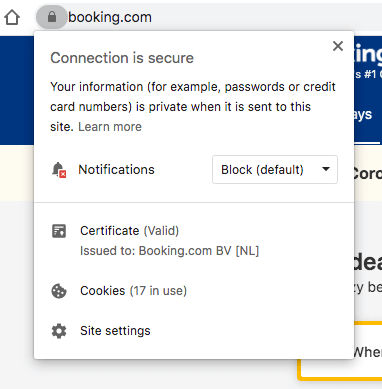Open the Block (default) notifications dropdown
Image resolution: width=382 pixels, height=389 pixels.
tap(275, 169)
